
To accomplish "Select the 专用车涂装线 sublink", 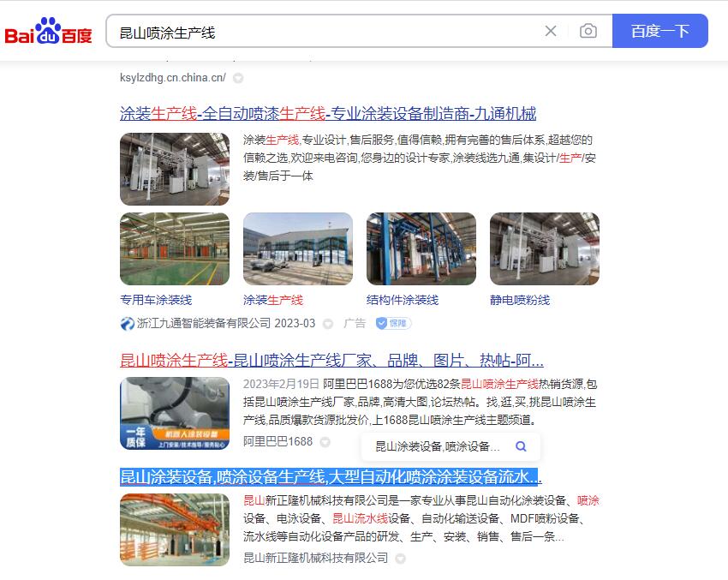I will [156, 300].
